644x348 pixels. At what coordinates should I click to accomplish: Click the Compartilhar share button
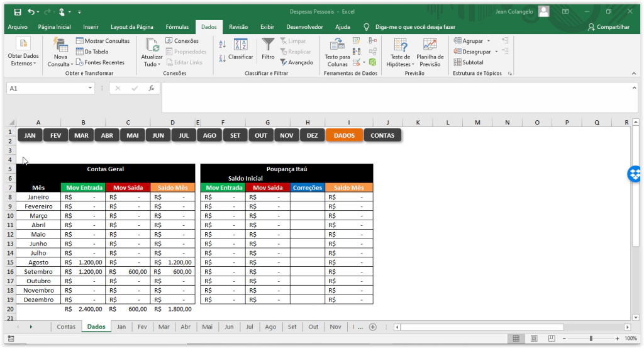tap(608, 27)
